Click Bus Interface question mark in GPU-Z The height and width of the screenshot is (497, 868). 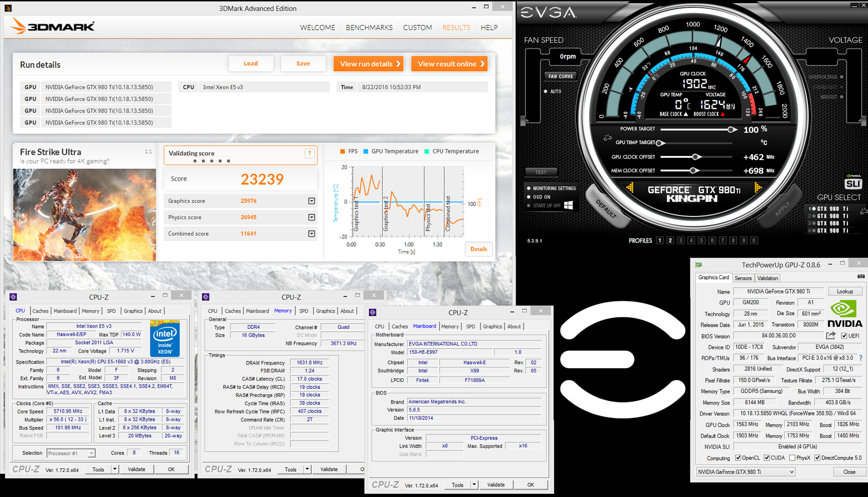click(861, 358)
